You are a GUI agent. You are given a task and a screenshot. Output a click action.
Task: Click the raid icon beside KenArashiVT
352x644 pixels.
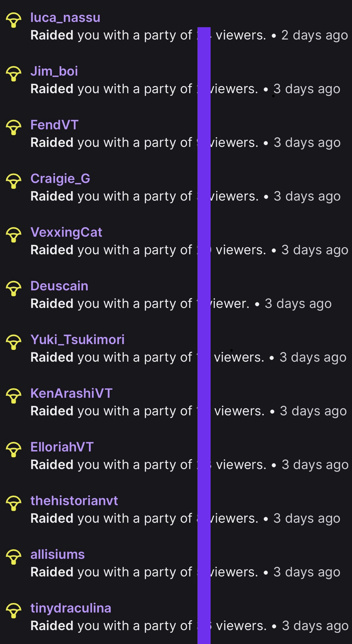tap(14, 396)
